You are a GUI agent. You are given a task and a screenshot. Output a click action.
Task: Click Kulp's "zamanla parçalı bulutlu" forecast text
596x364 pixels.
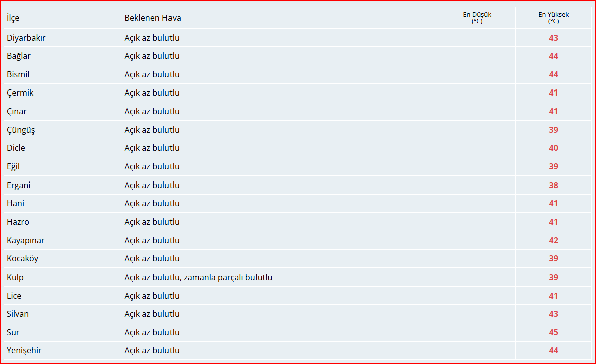(x=228, y=277)
